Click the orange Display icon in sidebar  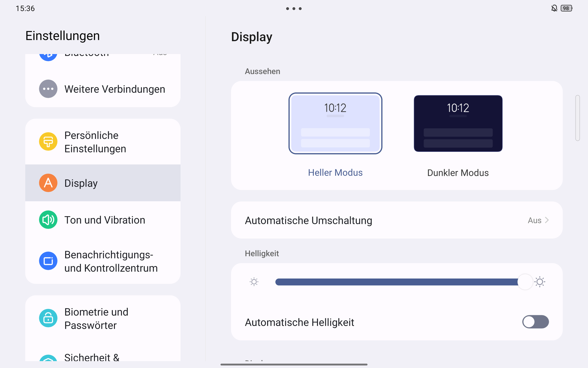[48, 183]
